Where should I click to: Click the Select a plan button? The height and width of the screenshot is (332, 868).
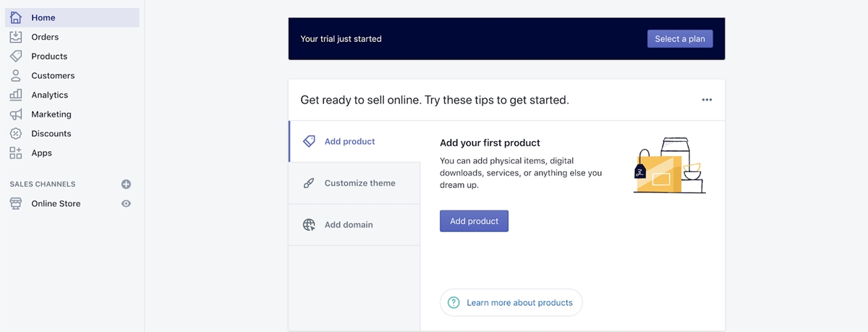(680, 39)
